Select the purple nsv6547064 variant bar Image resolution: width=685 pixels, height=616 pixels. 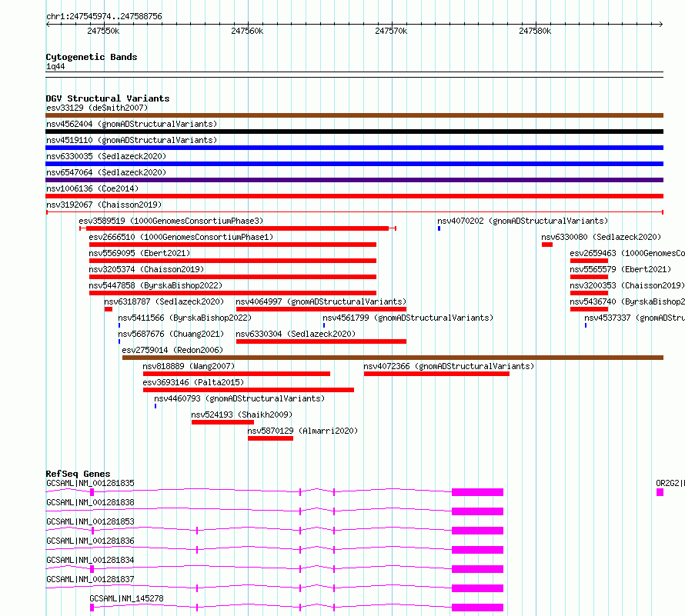(354, 180)
